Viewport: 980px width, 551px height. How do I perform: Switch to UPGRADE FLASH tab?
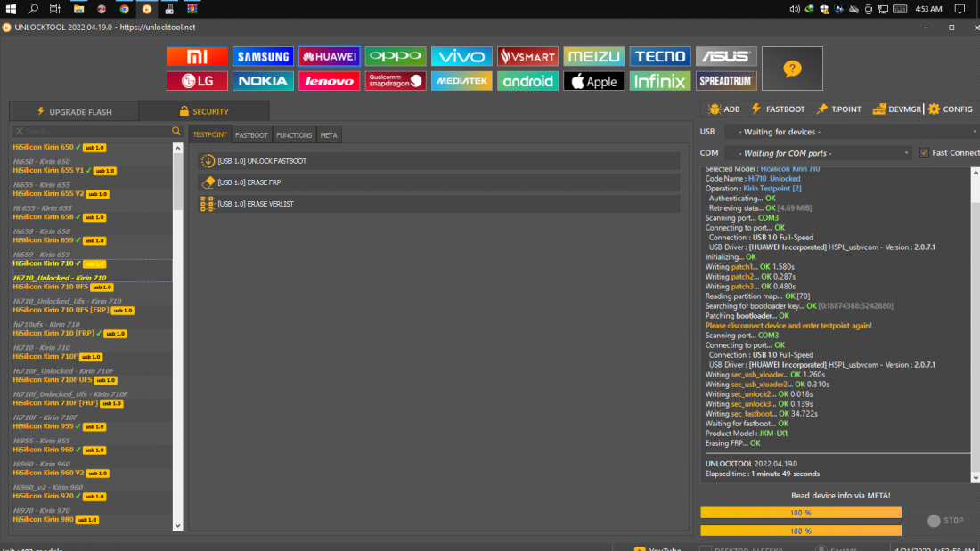(74, 112)
